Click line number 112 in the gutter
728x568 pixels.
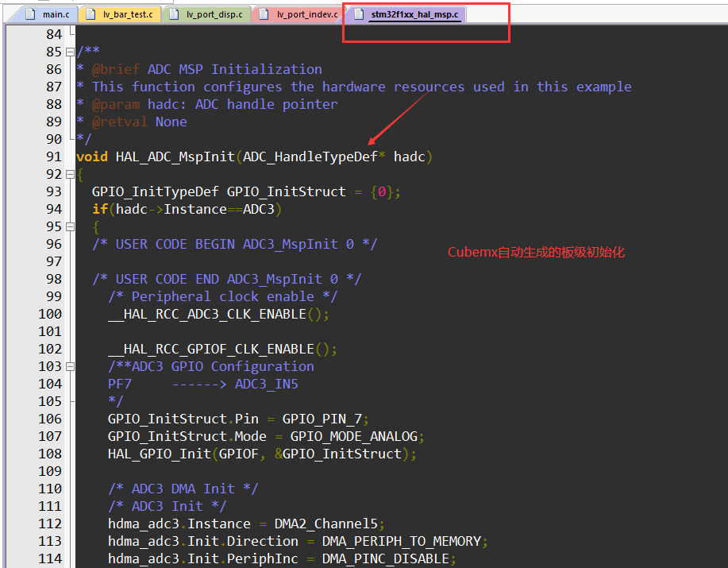(x=50, y=524)
